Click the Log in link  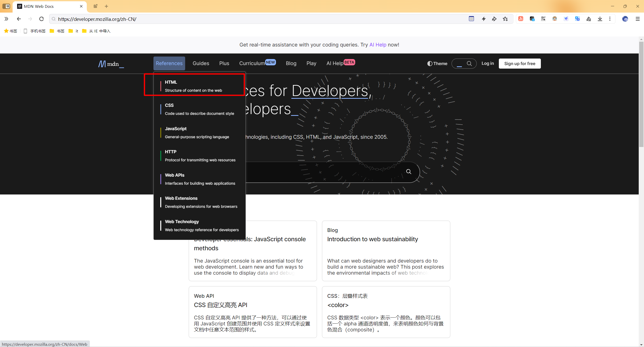[488, 63]
